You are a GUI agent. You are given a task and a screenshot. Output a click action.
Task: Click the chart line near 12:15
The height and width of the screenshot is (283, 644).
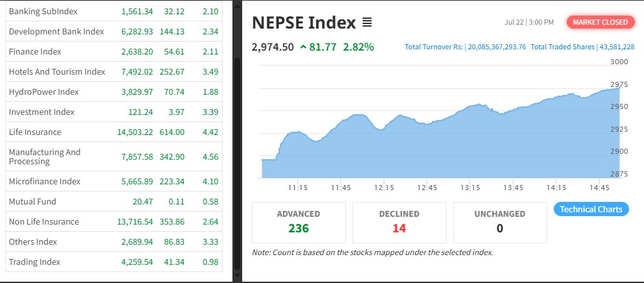(383, 129)
